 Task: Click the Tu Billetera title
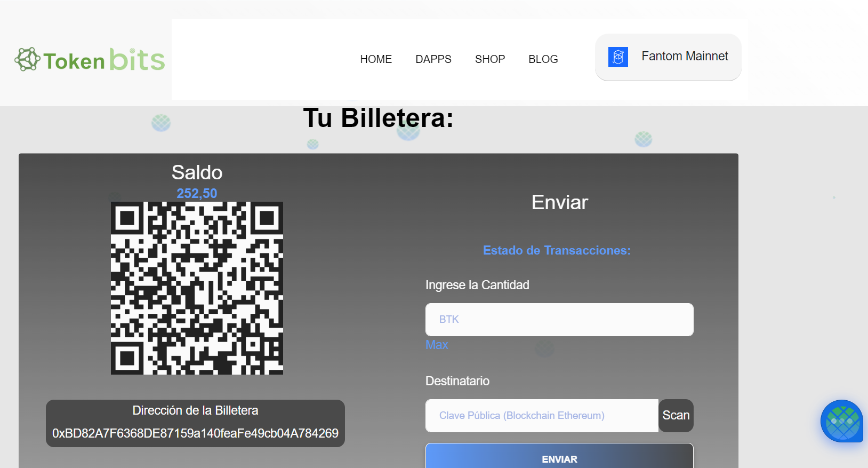point(379,118)
